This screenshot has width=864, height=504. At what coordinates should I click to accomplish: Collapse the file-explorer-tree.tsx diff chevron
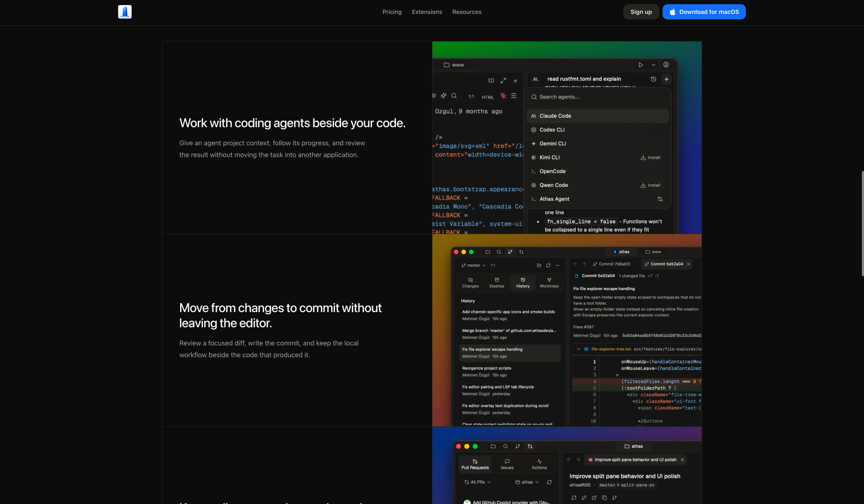[578, 349]
